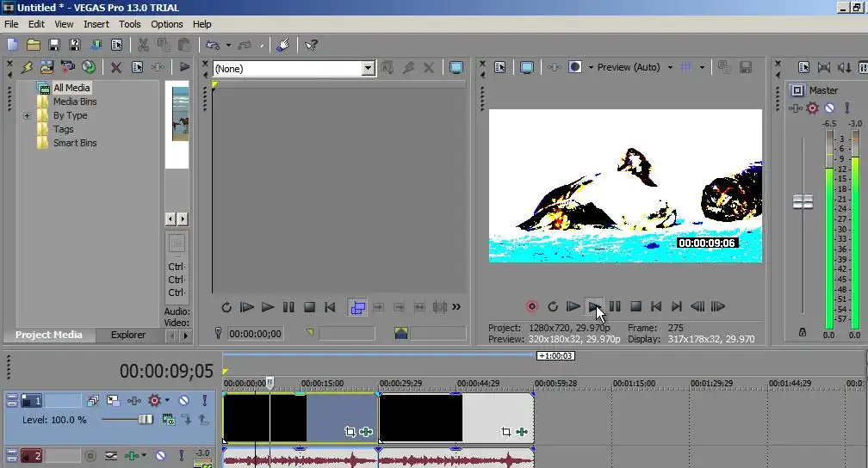Pause playback in Video Preview
Screen dimensions: 868x468
(x=615, y=306)
